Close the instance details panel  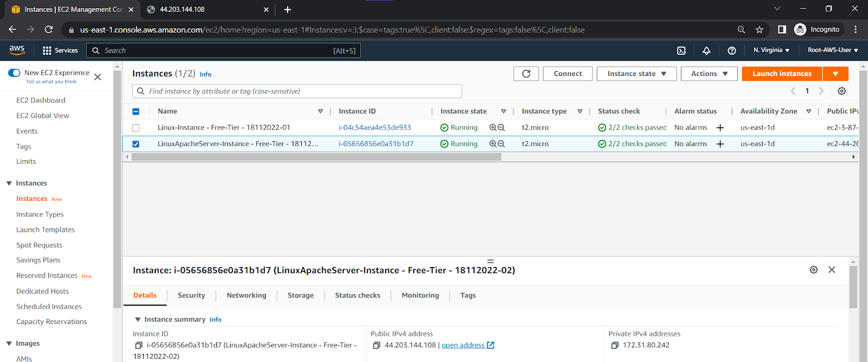click(832, 270)
